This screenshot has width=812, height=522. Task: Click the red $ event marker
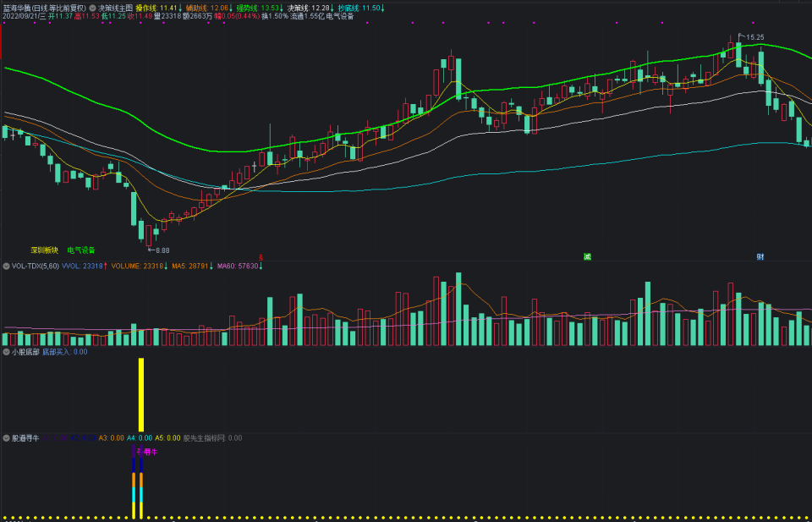261,257
